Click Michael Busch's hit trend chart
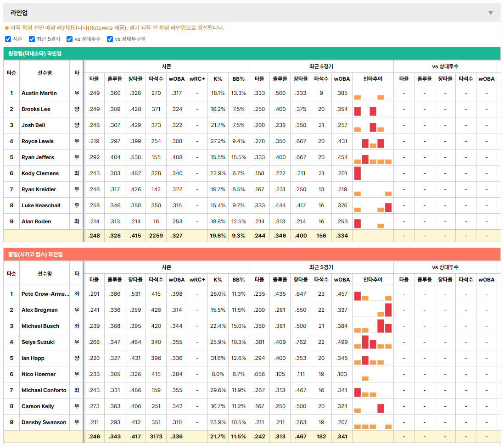Screen dimensions: 504x448 tap(373, 326)
